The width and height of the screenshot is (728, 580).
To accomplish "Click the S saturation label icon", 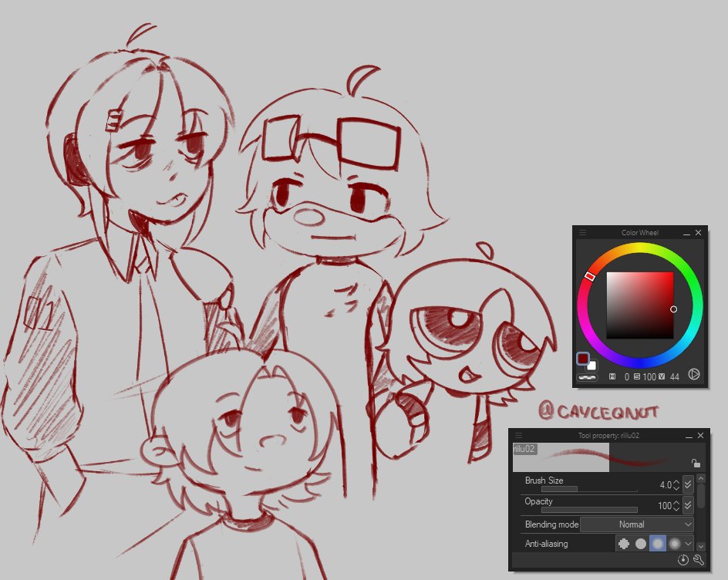I will point(637,376).
